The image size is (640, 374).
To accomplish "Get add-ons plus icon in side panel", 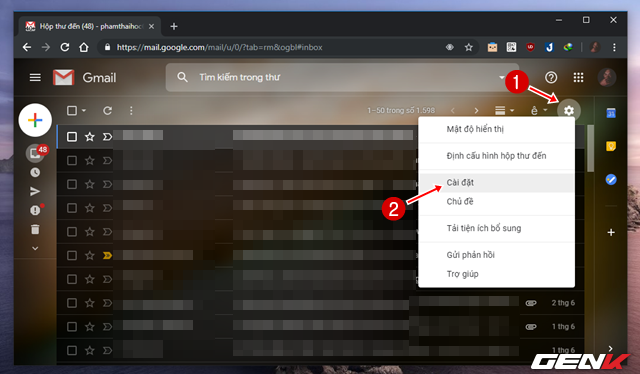I will click(x=611, y=232).
